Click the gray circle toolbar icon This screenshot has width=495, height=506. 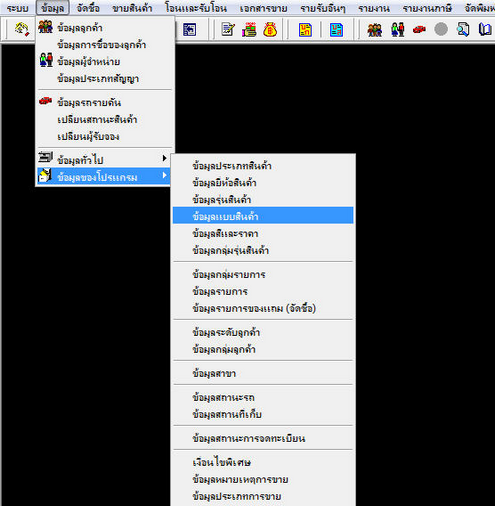pos(441,29)
